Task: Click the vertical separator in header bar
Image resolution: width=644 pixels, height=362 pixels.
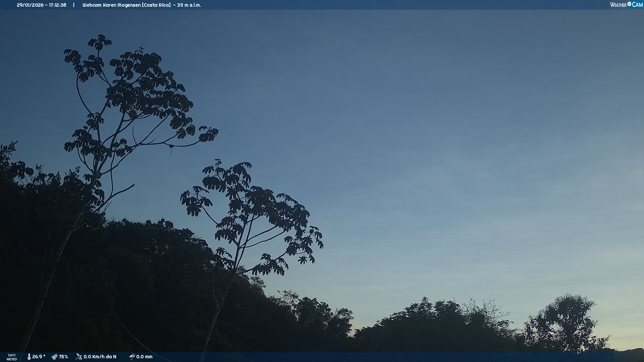Action: point(74,5)
